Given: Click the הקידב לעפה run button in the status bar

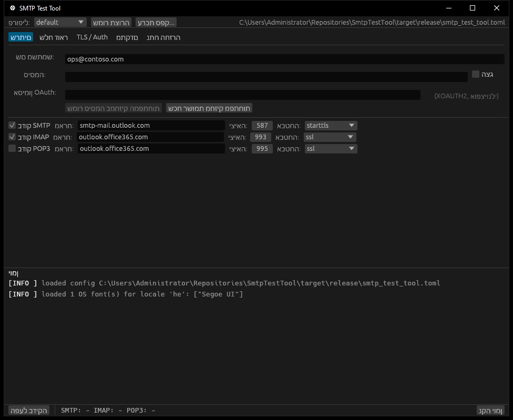Looking at the screenshot, I should 29,411.
